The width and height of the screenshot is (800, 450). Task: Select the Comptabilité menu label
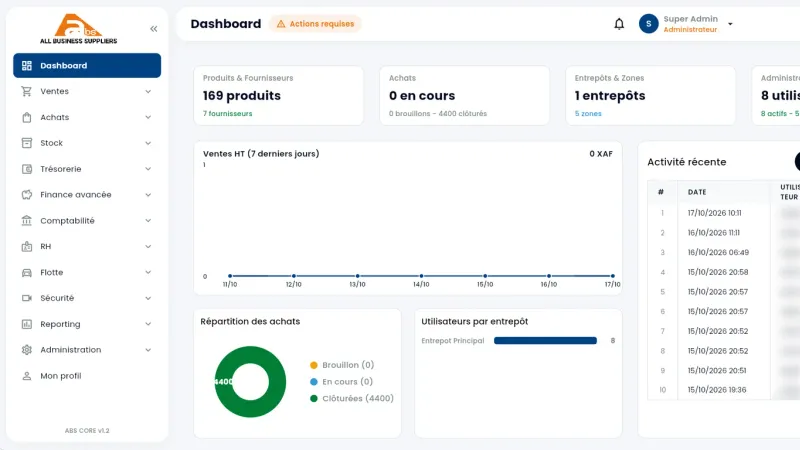point(67,221)
